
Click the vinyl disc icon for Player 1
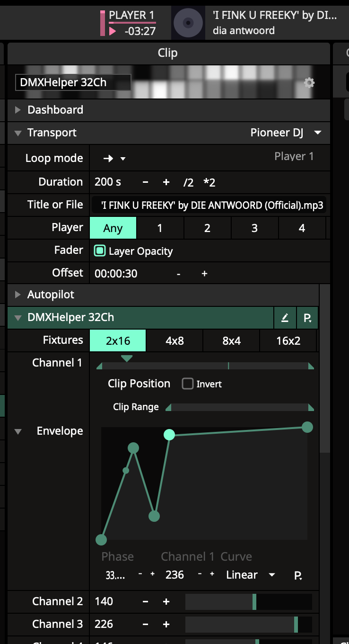pos(188,23)
